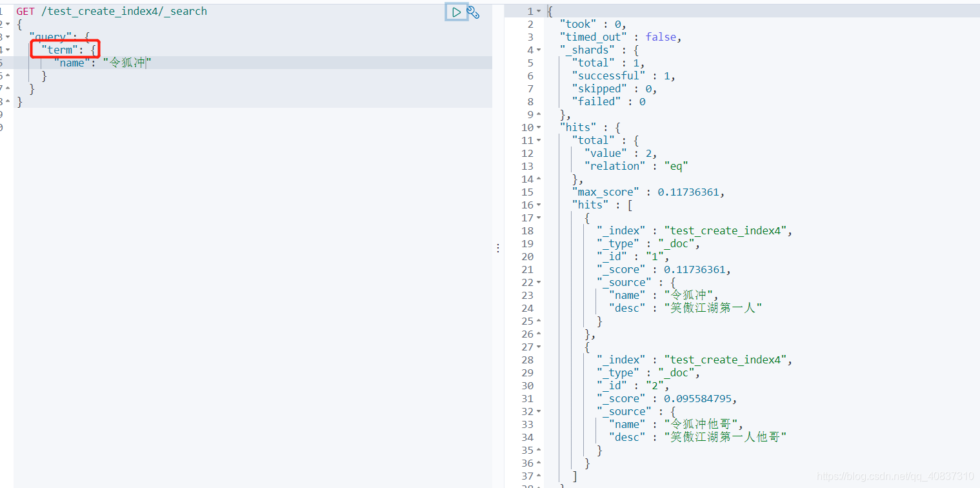Collapse the "total" object on response line 11
The image size is (980, 488).
click(x=539, y=140)
